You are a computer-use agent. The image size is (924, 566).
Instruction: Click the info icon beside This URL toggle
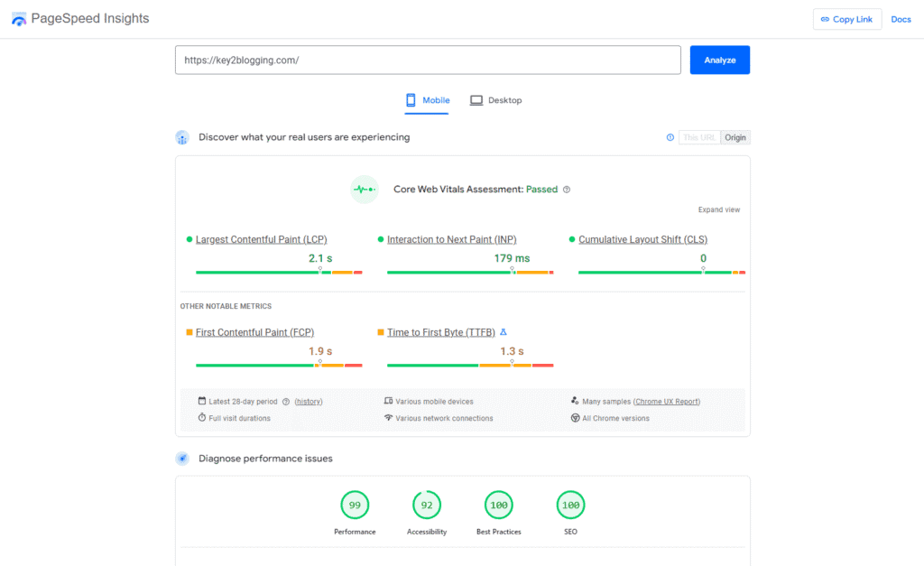pyautogui.click(x=670, y=137)
